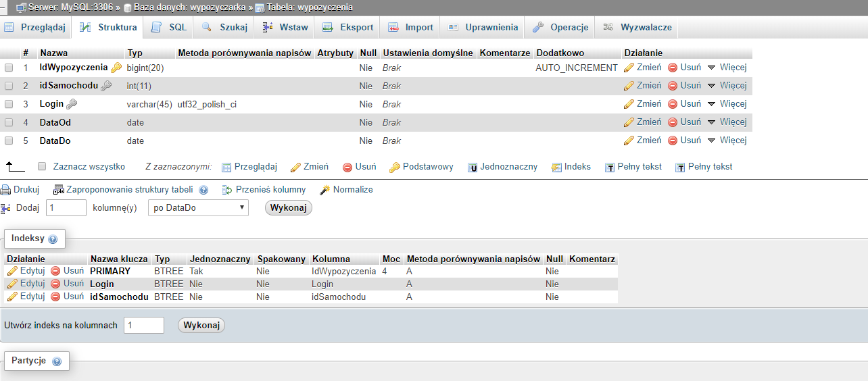The image size is (868, 381).
Task: Click the bigint(20) type cell
Action: (x=145, y=68)
